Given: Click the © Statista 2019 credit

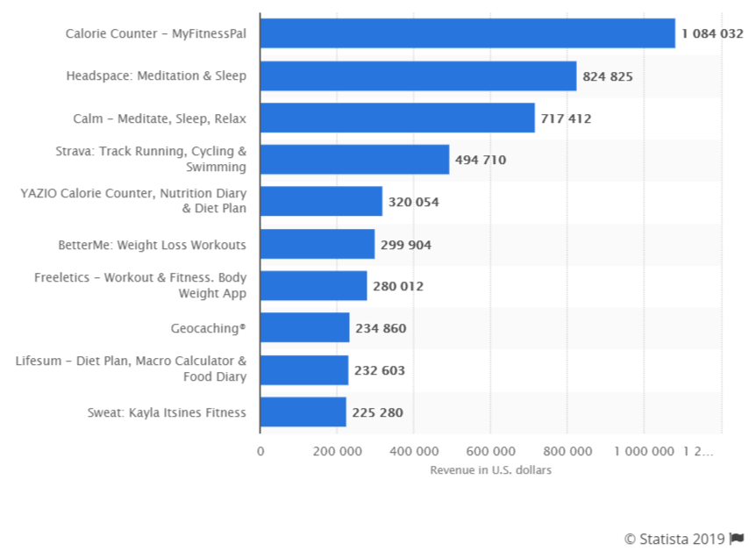Looking at the screenshot, I should point(674,539).
